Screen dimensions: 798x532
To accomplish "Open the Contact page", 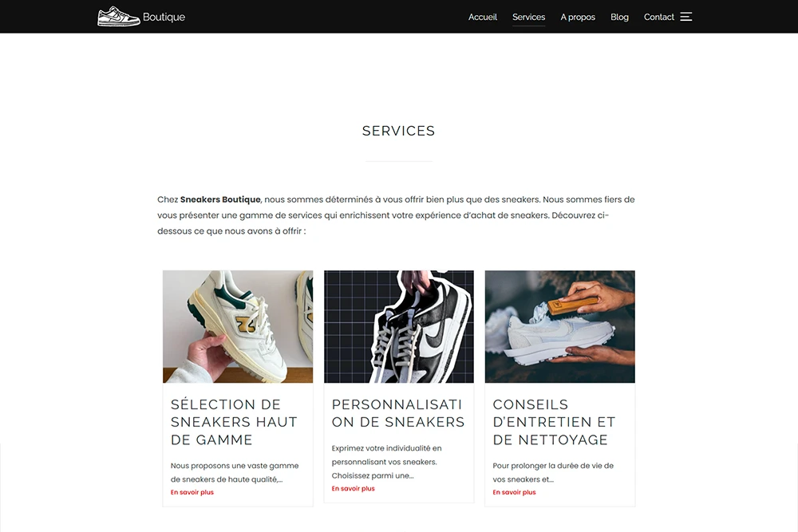I will [658, 17].
